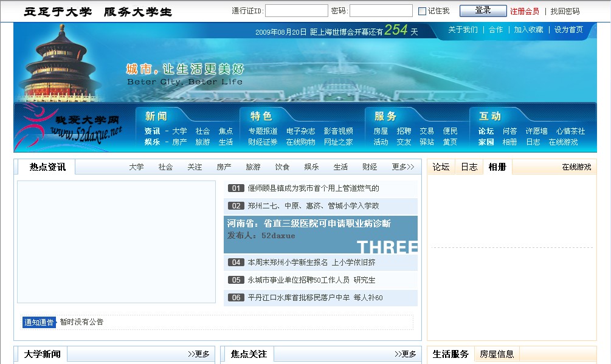Image resolution: width=611 pixels, height=364 pixels.
Task: Open 网址之家 under 特色
Action: click(x=338, y=142)
